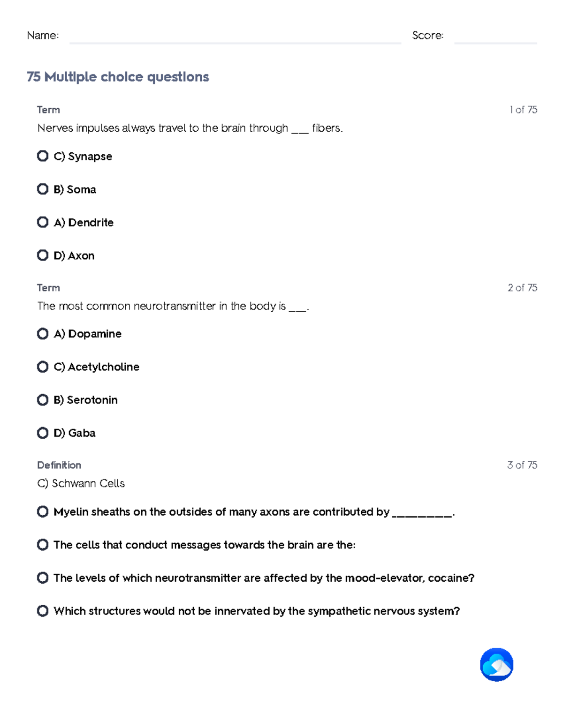Click the 'C) Schwann Cells' definition text

[81, 483]
